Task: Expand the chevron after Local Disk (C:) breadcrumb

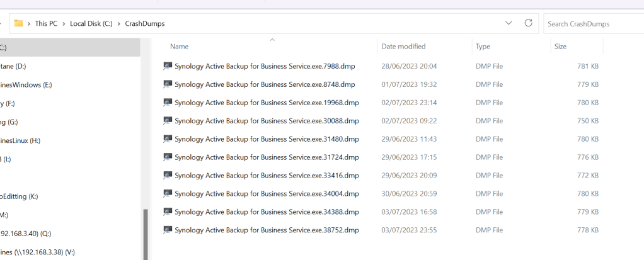Action: pos(118,24)
